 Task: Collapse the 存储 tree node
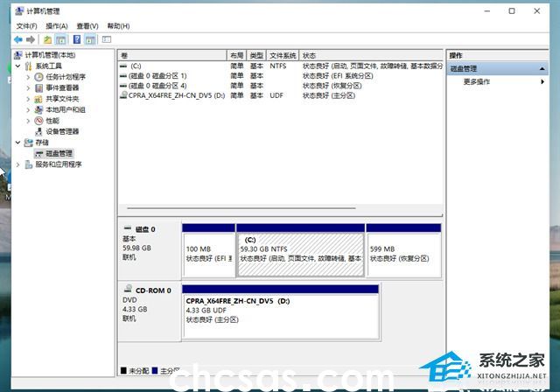click(x=17, y=143)
